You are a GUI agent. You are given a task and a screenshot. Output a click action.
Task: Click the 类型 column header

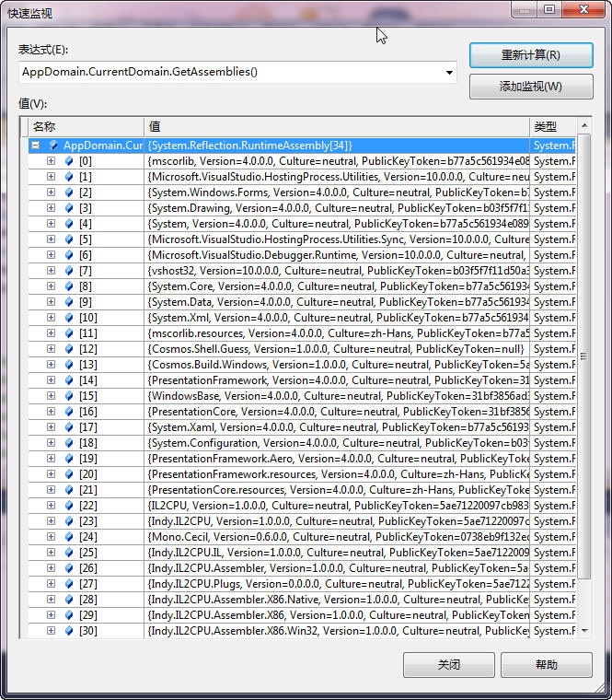553,127
